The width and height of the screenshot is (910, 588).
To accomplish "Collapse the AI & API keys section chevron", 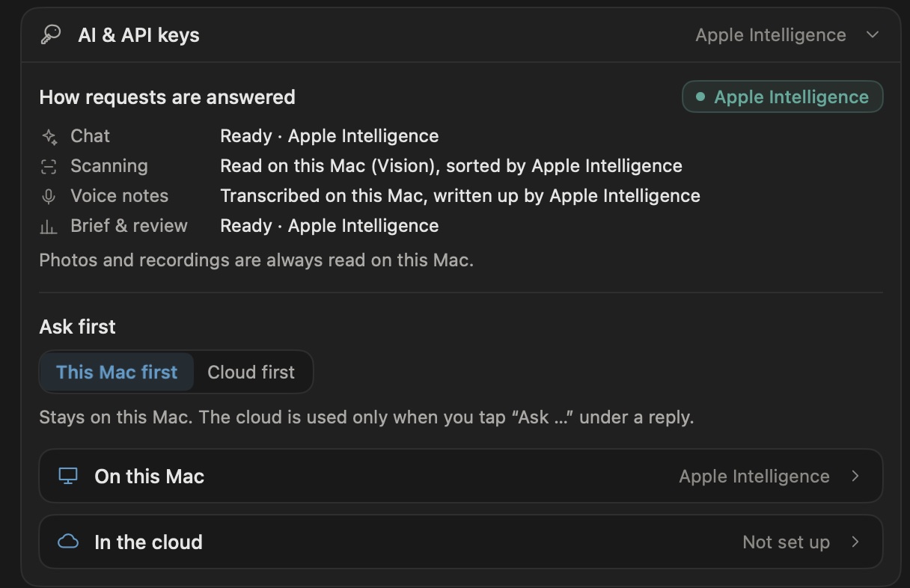I will [x=873, y=35].
